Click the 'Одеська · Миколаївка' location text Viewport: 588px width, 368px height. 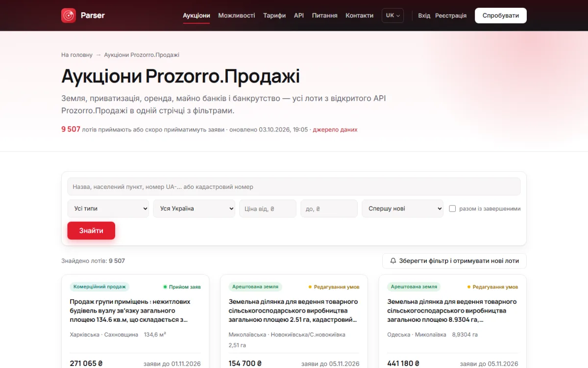pos(417,335)
